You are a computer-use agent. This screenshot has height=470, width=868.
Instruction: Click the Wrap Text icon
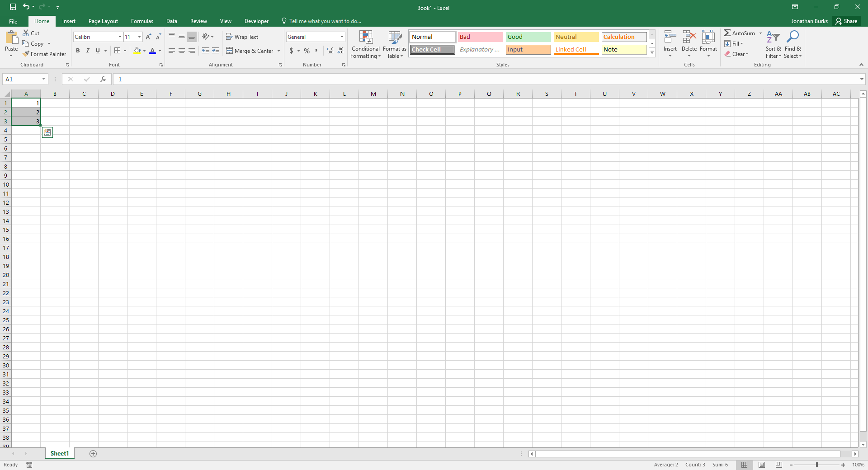coord(229,37)
